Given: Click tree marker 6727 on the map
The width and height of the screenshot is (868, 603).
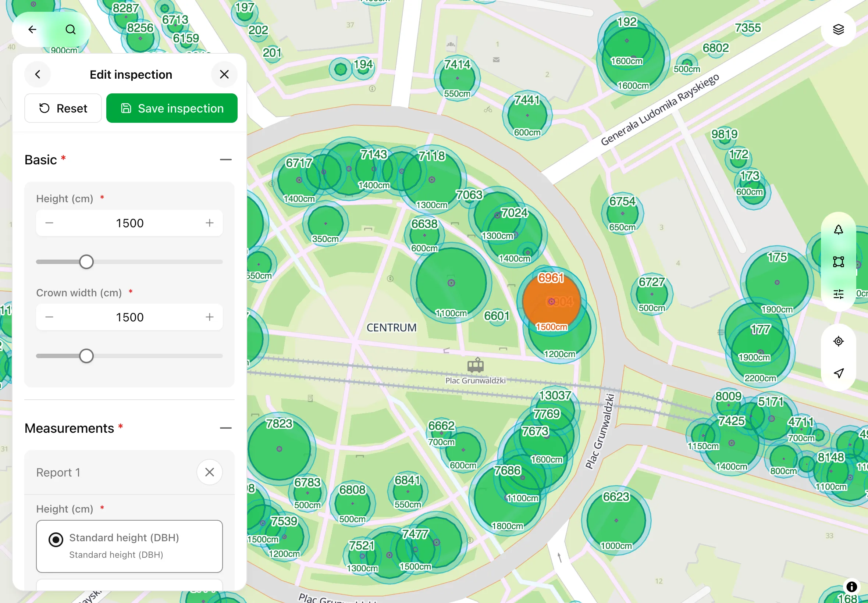Looking at the screenshot, I should pyautogui.click(x=651, y=294).
